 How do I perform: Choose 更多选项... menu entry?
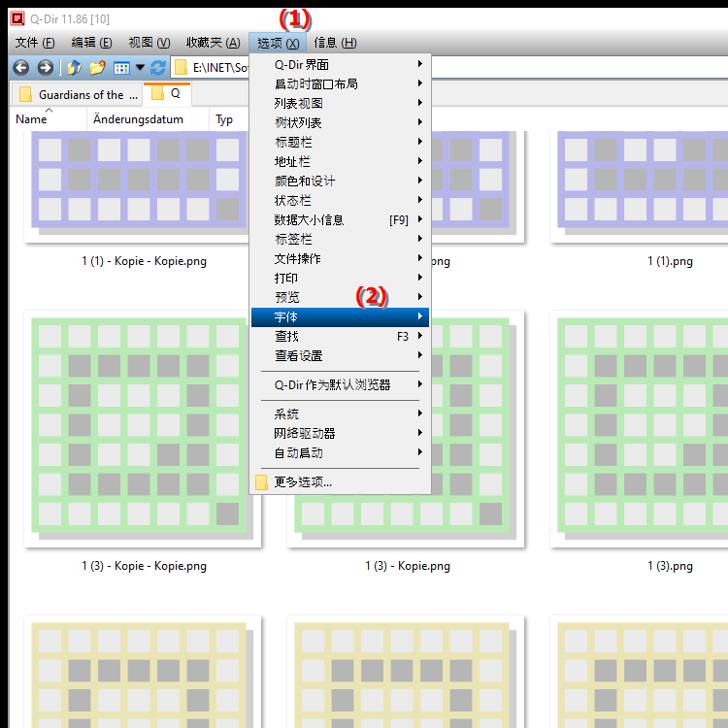(340, 481)
